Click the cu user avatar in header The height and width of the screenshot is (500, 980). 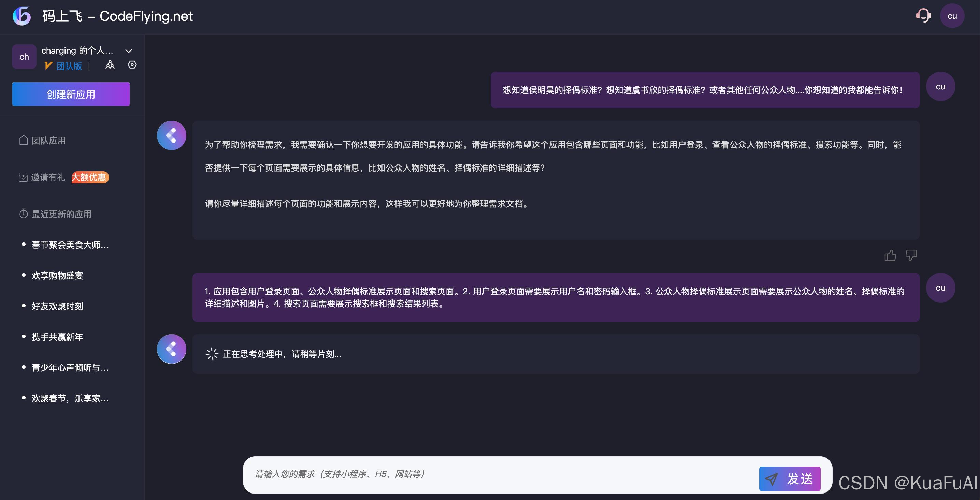tap(952, 16)
